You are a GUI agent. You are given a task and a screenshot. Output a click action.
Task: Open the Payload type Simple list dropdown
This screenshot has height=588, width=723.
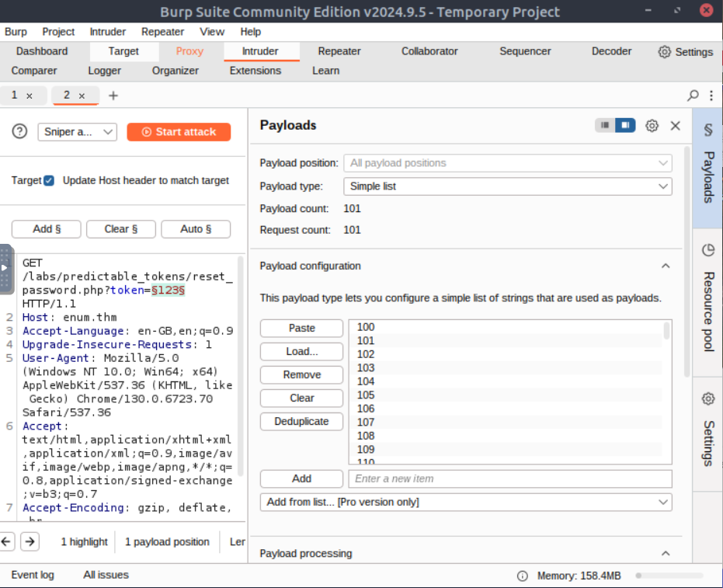(x=507, y=186)
